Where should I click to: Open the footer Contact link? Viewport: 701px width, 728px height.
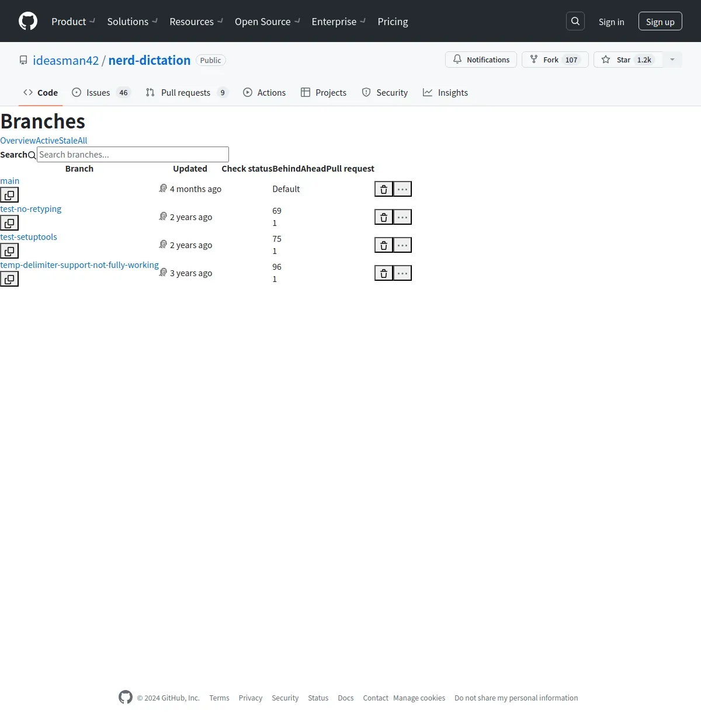(376, 698)
